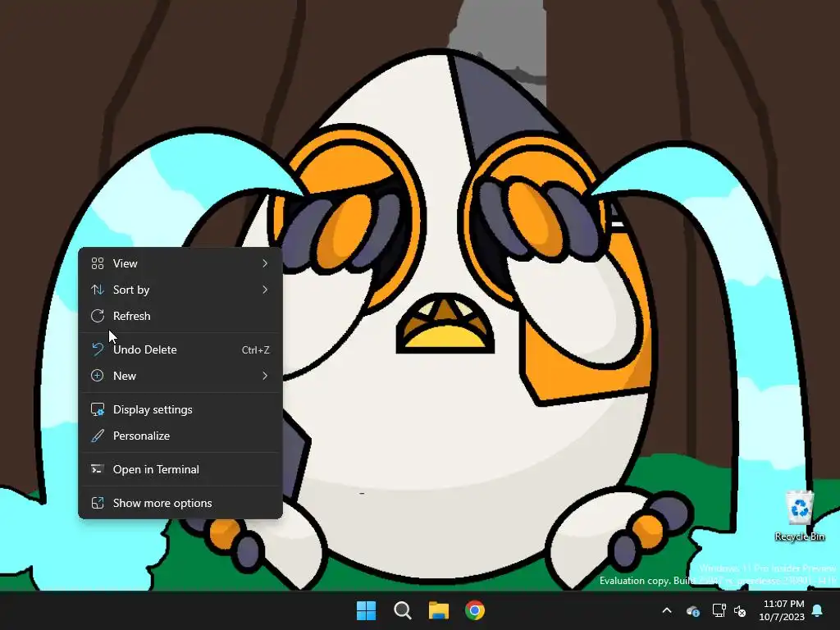Launch Google Chrome from taskbar

click(475, 610)
